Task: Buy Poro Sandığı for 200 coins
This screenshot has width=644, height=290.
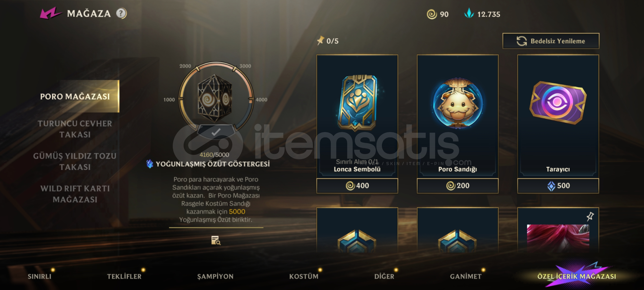Action: click(458, 186)
